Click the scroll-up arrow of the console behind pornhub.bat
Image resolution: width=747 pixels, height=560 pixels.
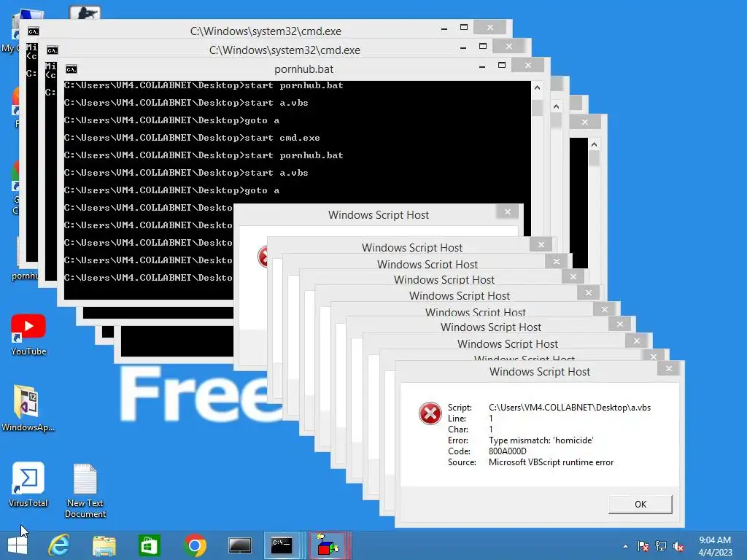click(556, 106)
